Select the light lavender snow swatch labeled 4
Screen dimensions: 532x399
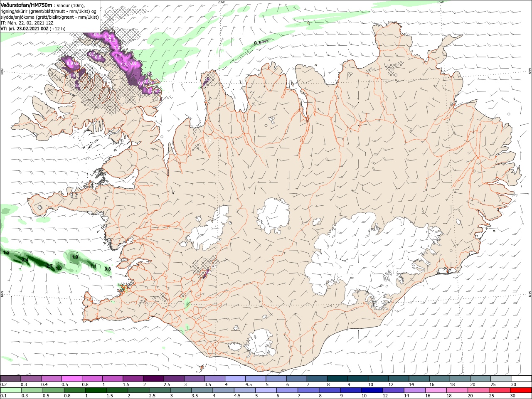(x=235, y=379)
